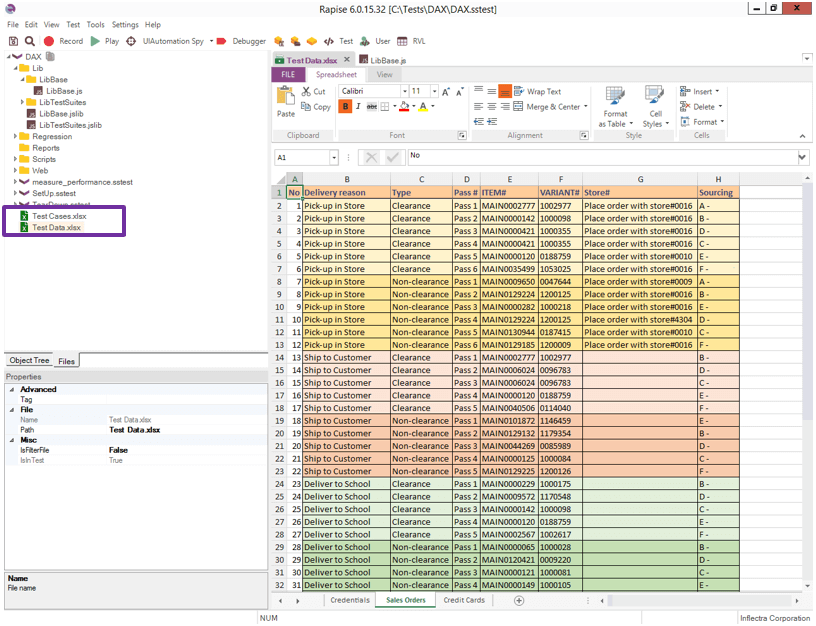Select Test Cases.xlsx in file tree
The image size is (816, 626).
pos(59,216)
